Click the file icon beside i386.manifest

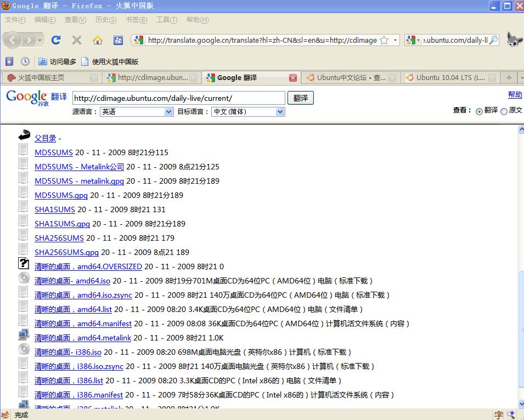click(23, 391)
